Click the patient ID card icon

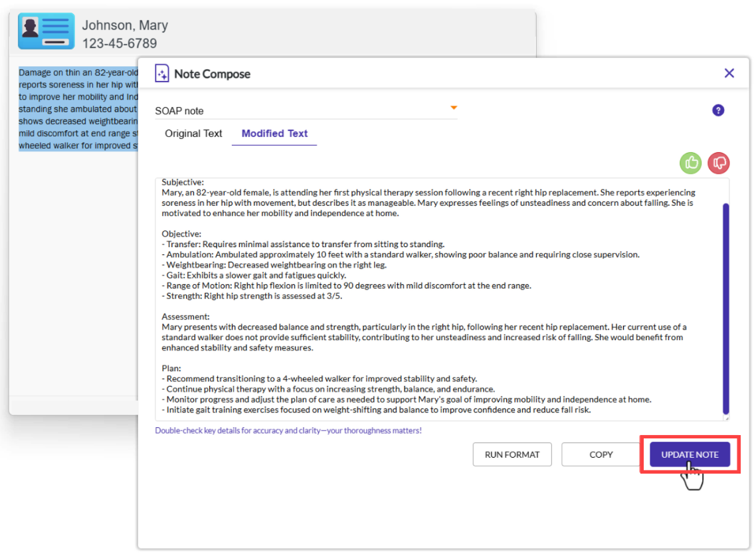click(x=47, y=31)
